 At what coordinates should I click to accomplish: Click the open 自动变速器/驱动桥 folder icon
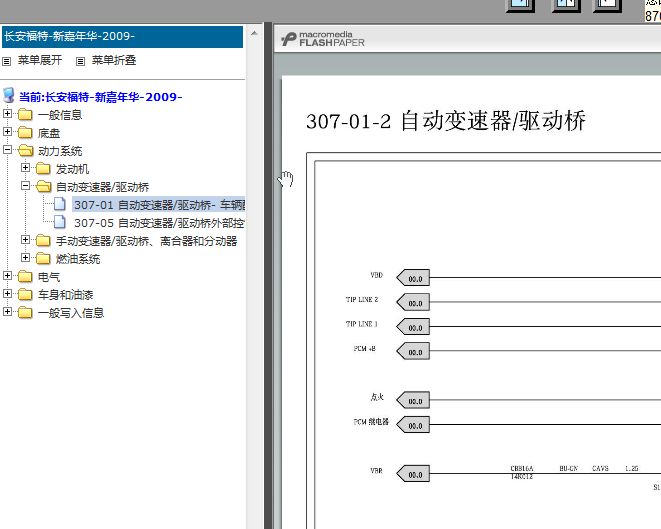(x=43, y=187)
